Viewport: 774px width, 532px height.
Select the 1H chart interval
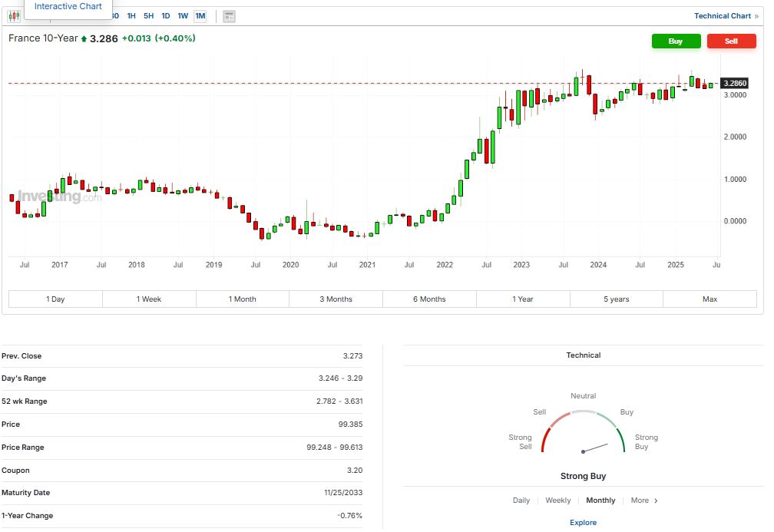click(x=131, y=16)
